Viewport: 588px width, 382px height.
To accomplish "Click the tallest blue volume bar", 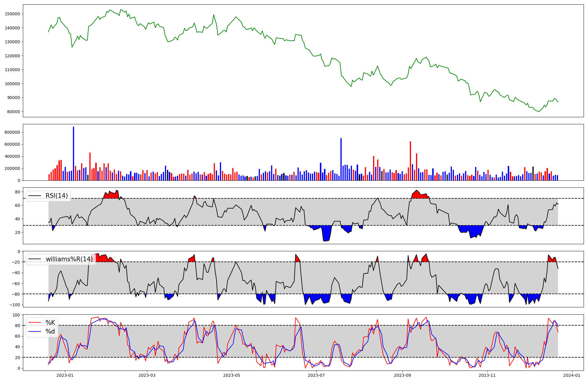I will pos(73,153).
